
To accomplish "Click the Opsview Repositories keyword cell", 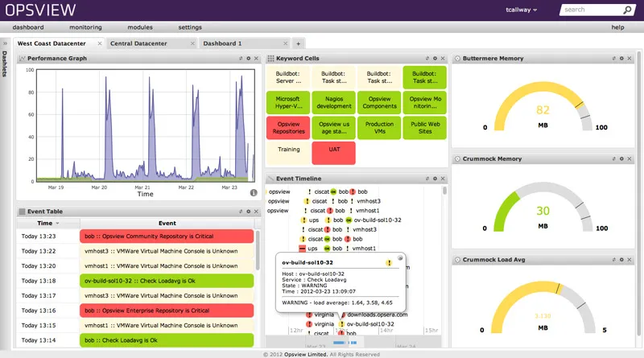I will pos(288,128).
